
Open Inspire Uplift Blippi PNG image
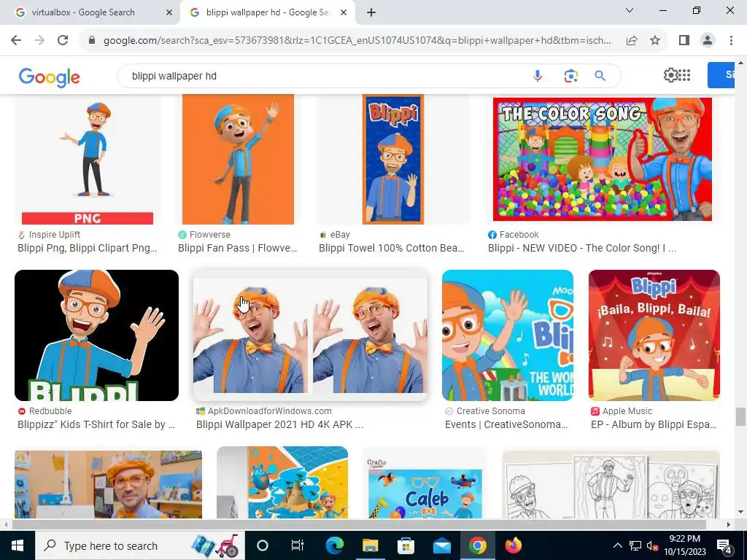(88, 160)
